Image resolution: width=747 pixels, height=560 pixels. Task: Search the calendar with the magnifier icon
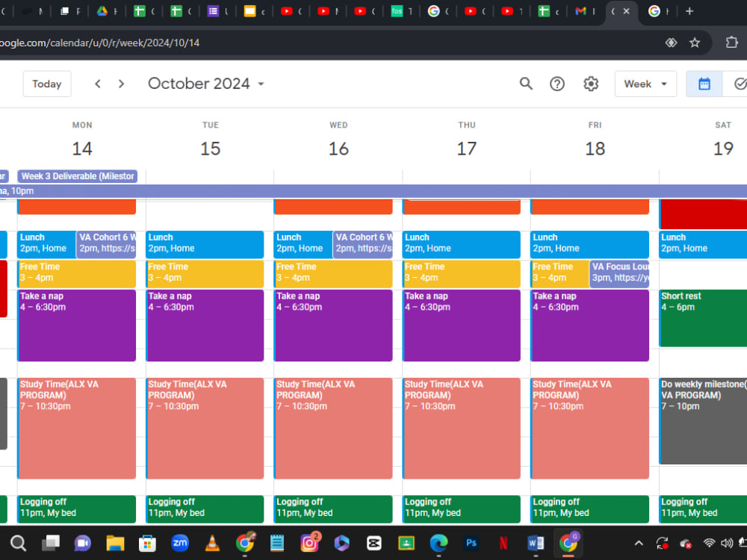pos(525,84)
